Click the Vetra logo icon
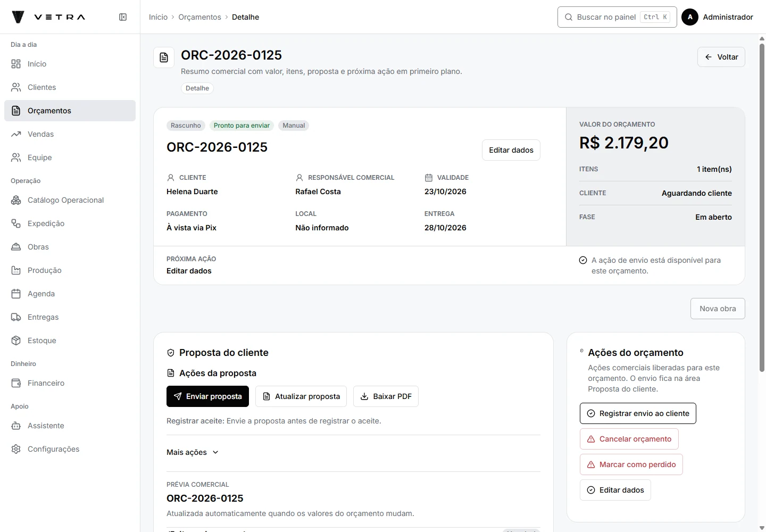The image size is (766, 532). coord(18,17)
